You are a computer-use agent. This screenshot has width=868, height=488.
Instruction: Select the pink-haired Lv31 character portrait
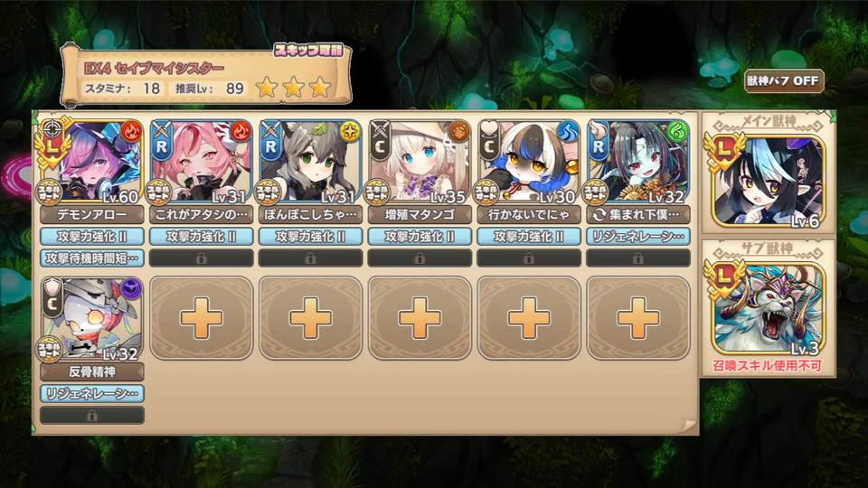202,161
